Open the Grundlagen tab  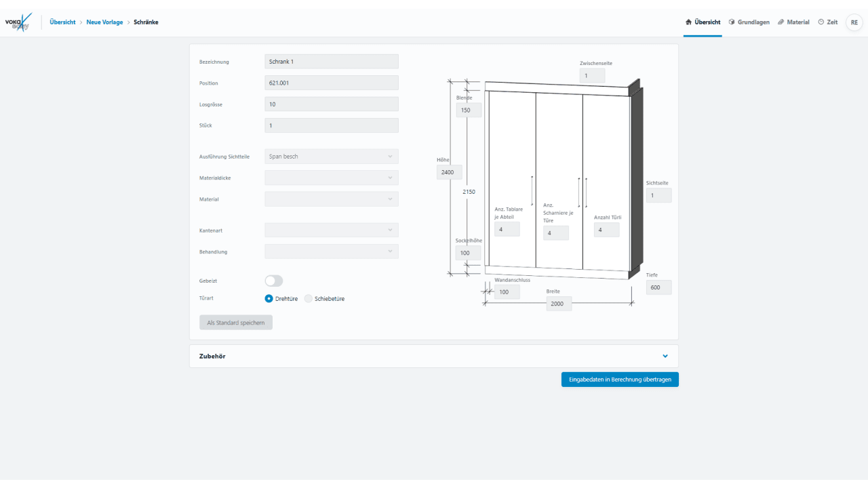tap(749, 22)
